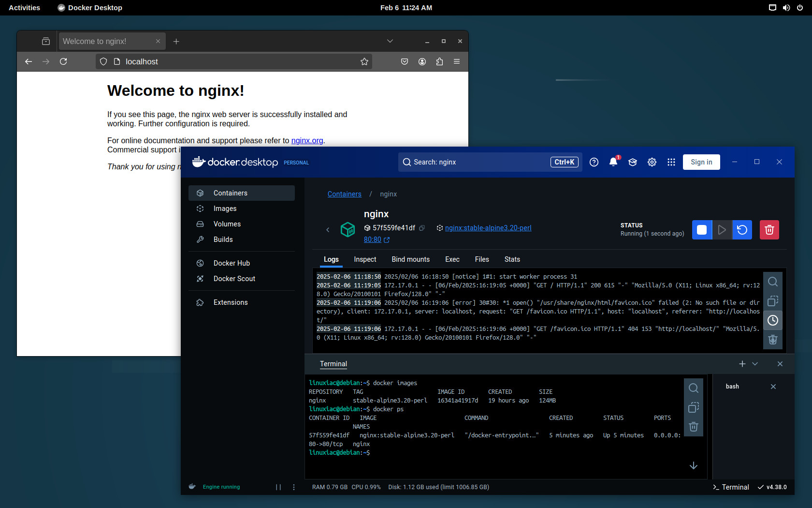Image resolution: width=812 pixels, height=508 pixels.
Task: Open Docker Scout in the sidebar
Action: 242,279
